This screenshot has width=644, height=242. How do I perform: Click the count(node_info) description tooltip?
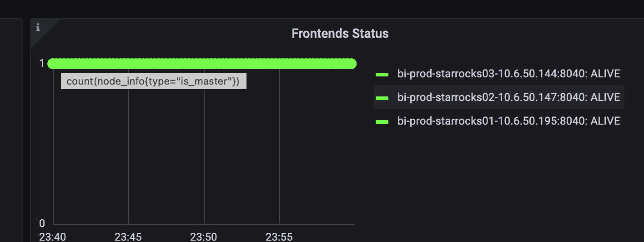(153, 81)
